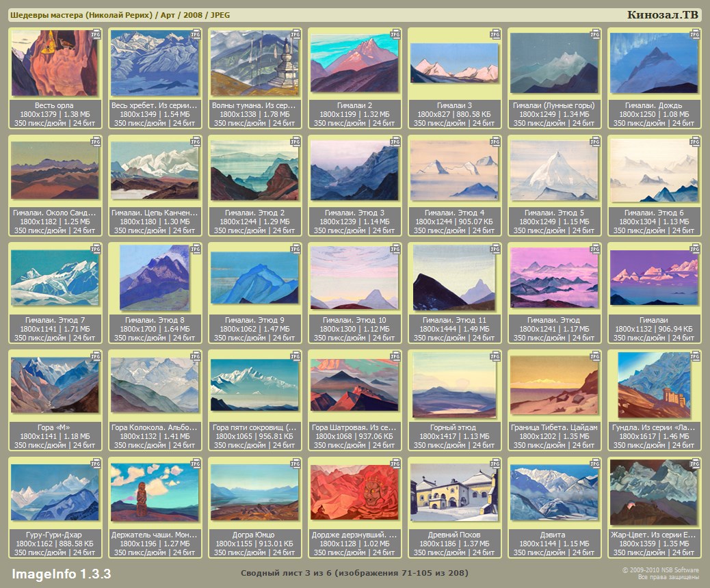The image size is (710, 588).
Task: Open the «Гора пяти сокровищ» painting thumbnail
Action: pyautogui.click(x=254, y=385)
